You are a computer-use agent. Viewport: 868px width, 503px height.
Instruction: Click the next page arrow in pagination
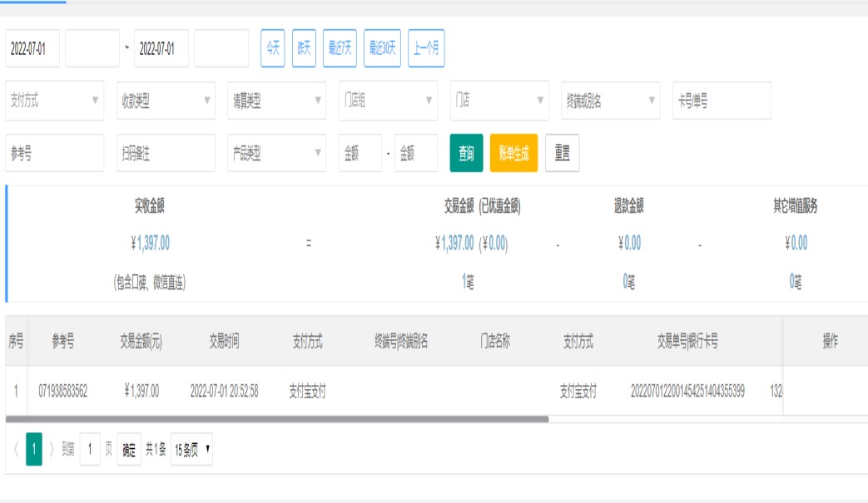coord(52,449)
